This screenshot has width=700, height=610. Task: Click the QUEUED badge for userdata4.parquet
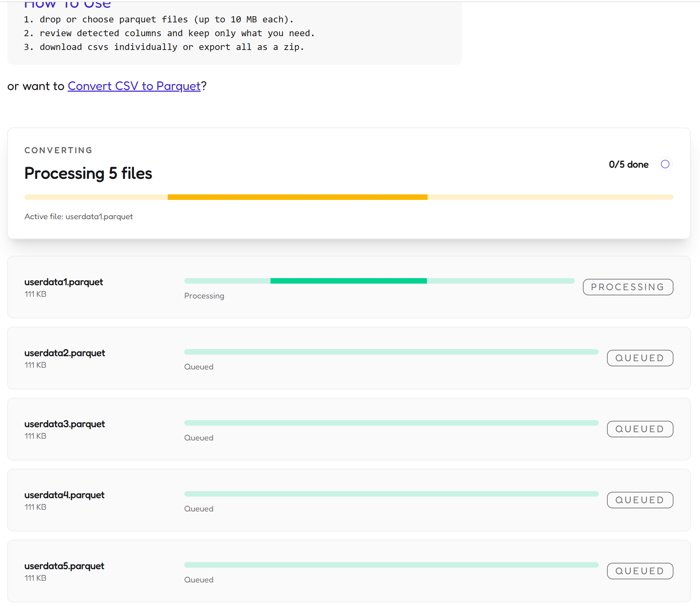tap(640, 500)
